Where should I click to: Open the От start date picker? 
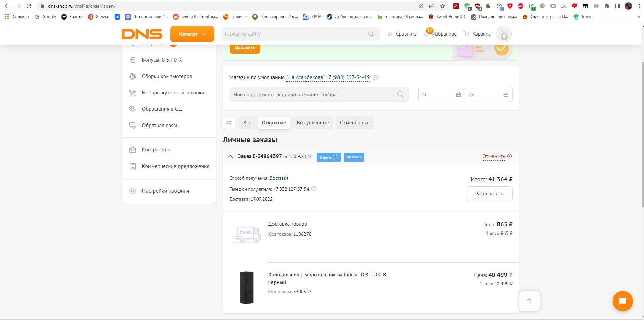(x=442, y=95)
